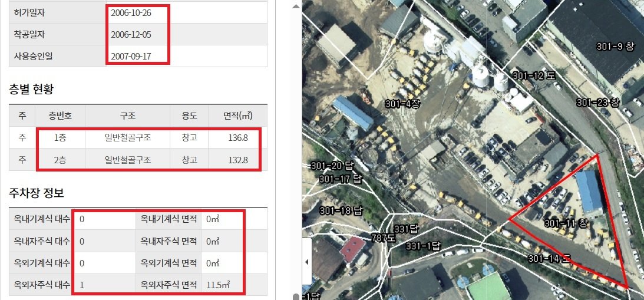644x300 pixels.
Task: Click the 301-11 창 parcel label
Action: pyautogui.click(x=566, y=223)
